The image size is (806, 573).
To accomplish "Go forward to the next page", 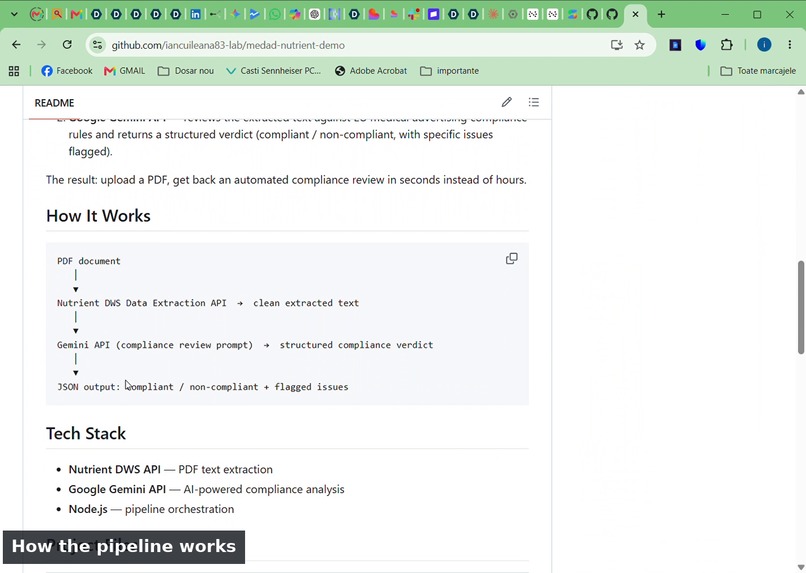I will pos(42,45).
